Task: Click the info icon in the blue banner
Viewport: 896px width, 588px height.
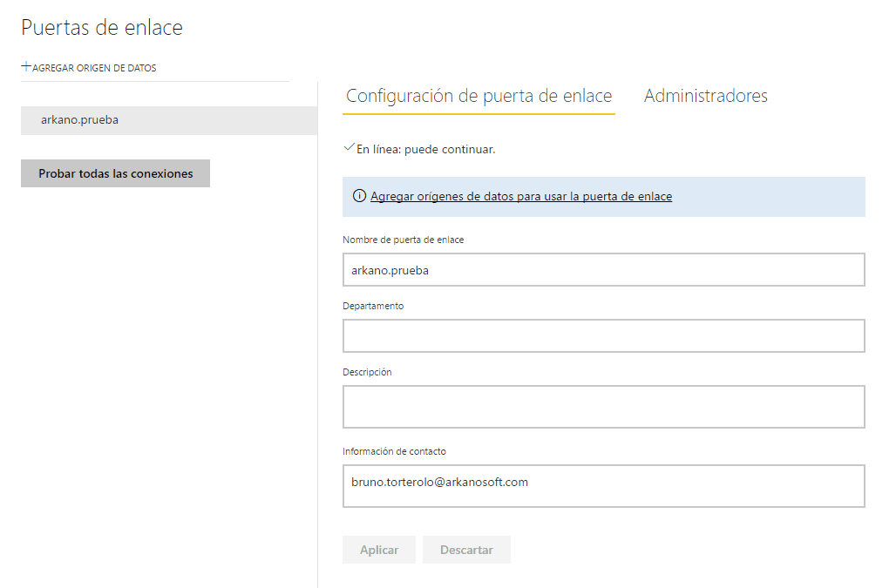Action: click(359, 196)
